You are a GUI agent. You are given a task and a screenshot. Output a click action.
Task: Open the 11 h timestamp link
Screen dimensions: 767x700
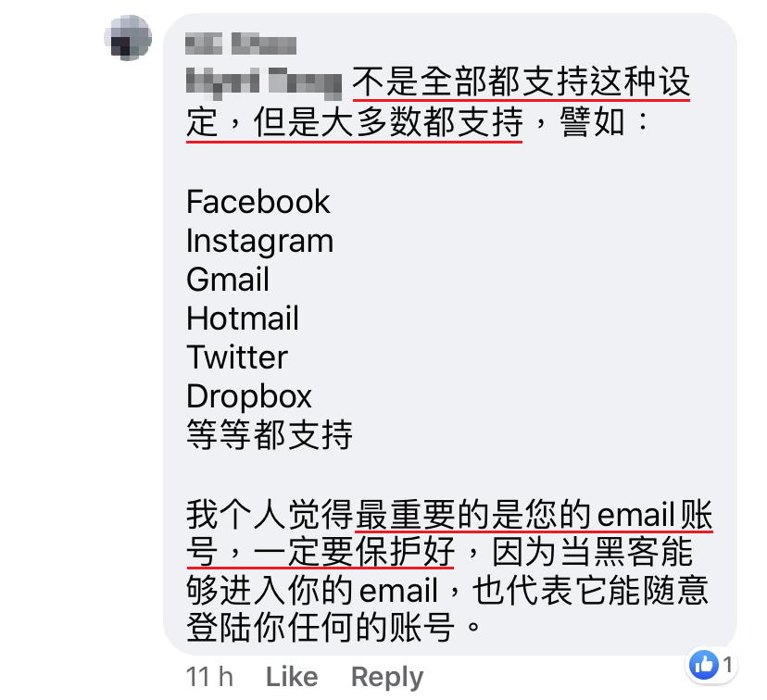[x=209, y=677]
